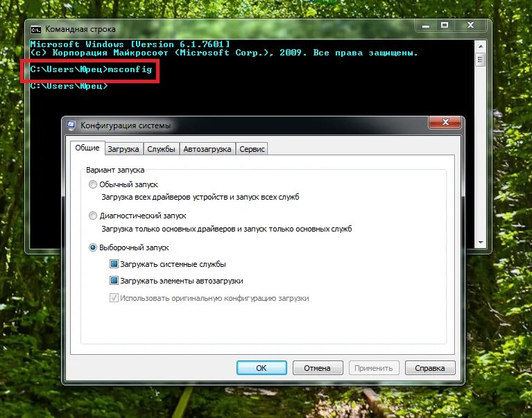Confirm with the OK button
This screenshot has height=418, width=532.
[x=261, y=368]
